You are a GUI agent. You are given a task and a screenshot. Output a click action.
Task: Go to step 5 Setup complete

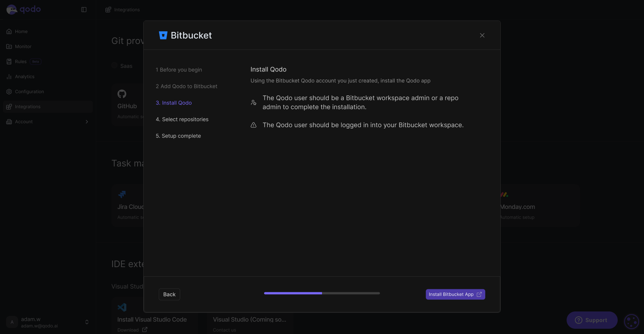178,136
